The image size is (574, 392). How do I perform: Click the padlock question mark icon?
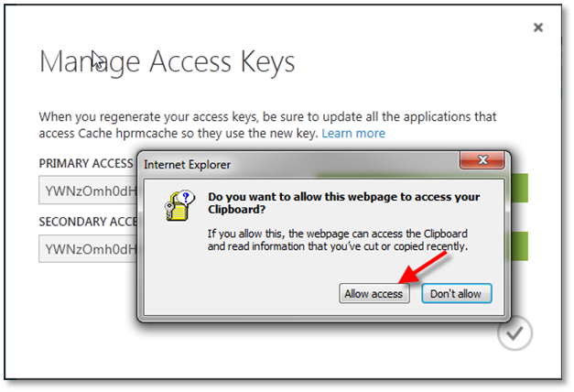click(177, 207)
